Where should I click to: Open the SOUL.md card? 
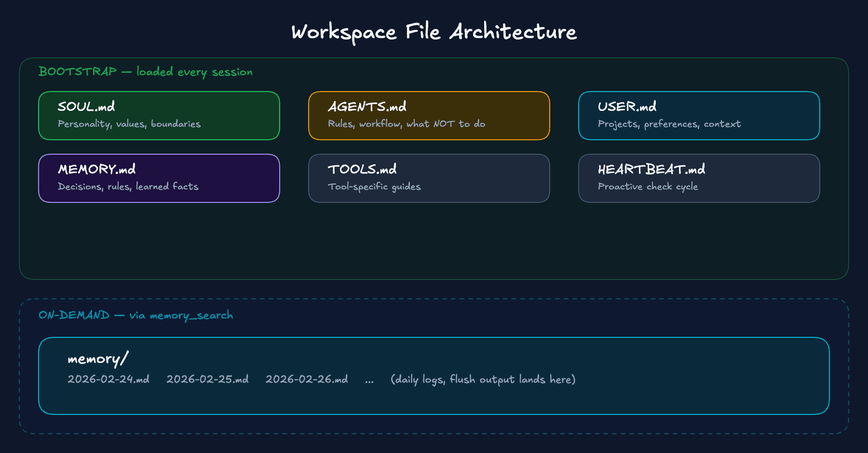click(159, 116)
